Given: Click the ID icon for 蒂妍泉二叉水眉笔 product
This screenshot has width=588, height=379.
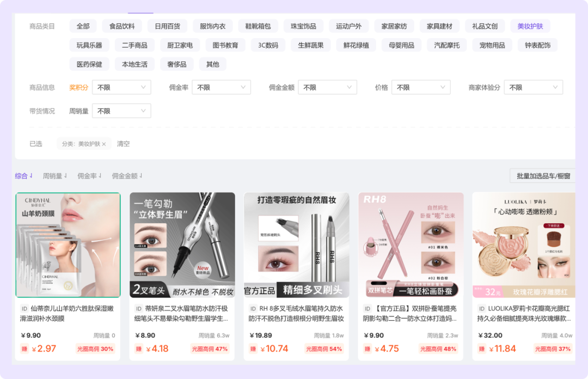Looking at the screenshot, I should [139, 308].
